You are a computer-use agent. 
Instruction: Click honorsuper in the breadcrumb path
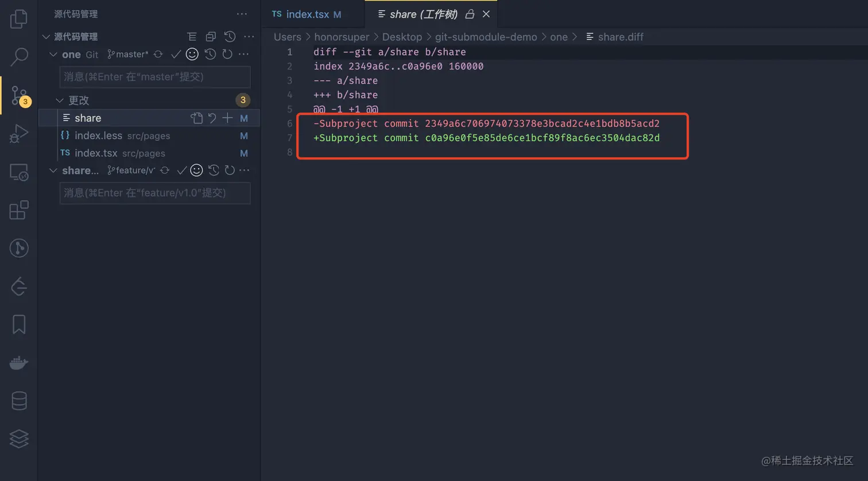coord(342,37)
